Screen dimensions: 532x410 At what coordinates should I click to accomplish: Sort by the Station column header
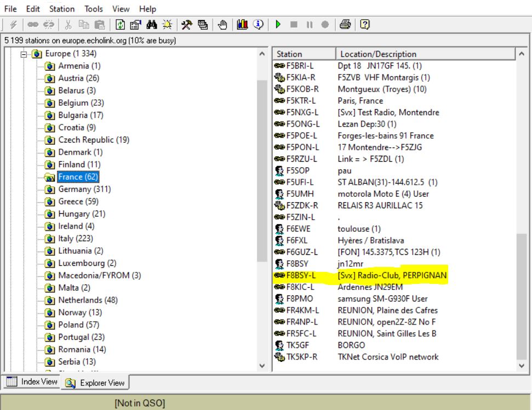pyautogui.click(x=304, y=54)
